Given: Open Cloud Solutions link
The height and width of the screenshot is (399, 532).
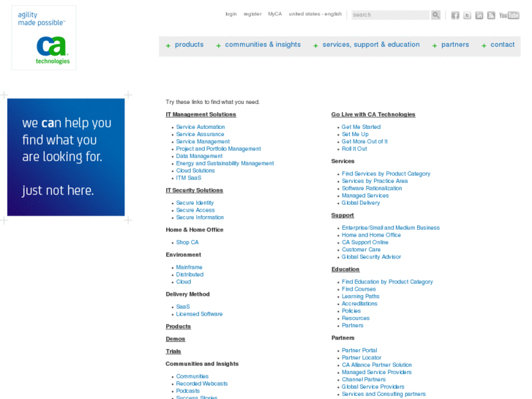Looking at the screenshot, I should (x=195, y=171).
